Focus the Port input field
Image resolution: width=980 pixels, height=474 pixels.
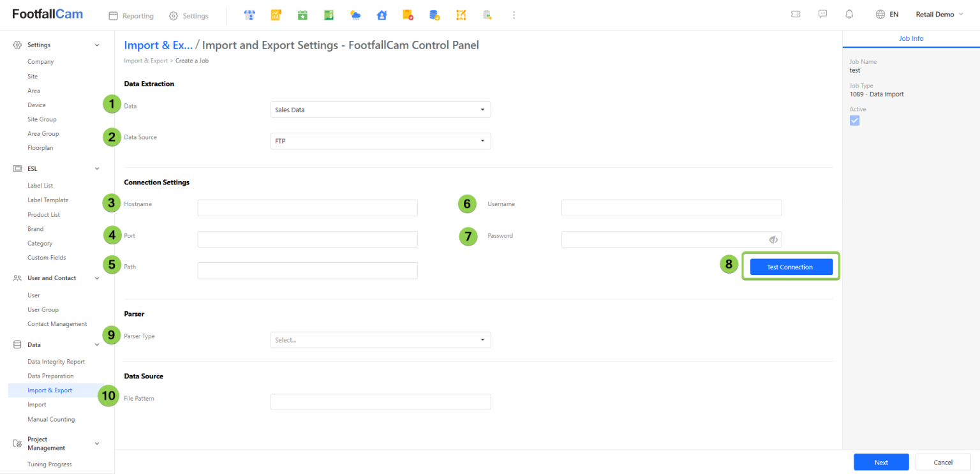tap(308, 239)
